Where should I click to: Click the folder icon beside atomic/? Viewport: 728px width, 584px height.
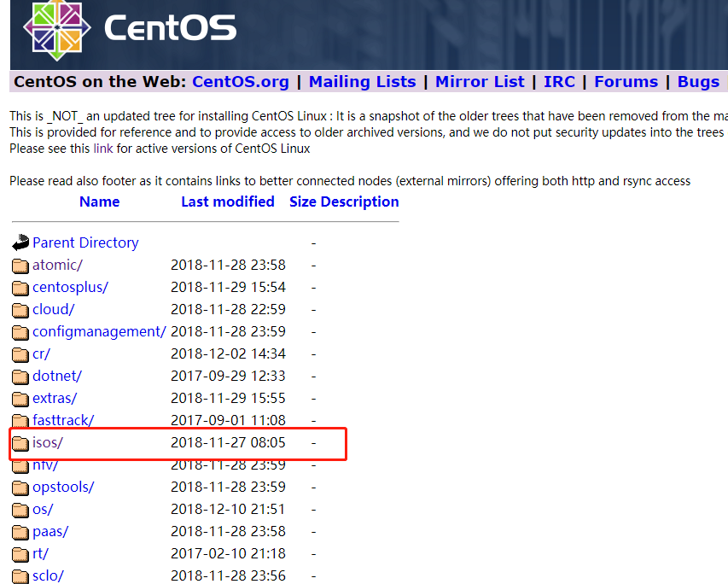click(20, 266)
